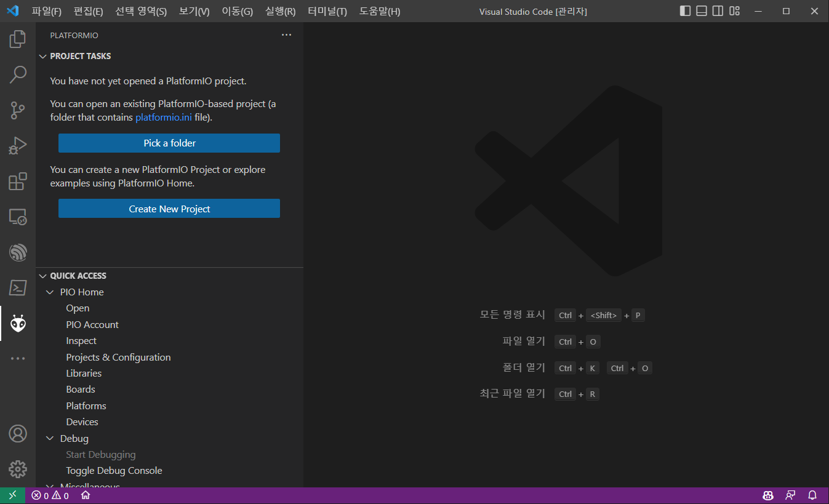Click the 최근 파일 열기 shortcut label
Image resolution: width=829 pixels, height=504 pixels.
[513, 393]
